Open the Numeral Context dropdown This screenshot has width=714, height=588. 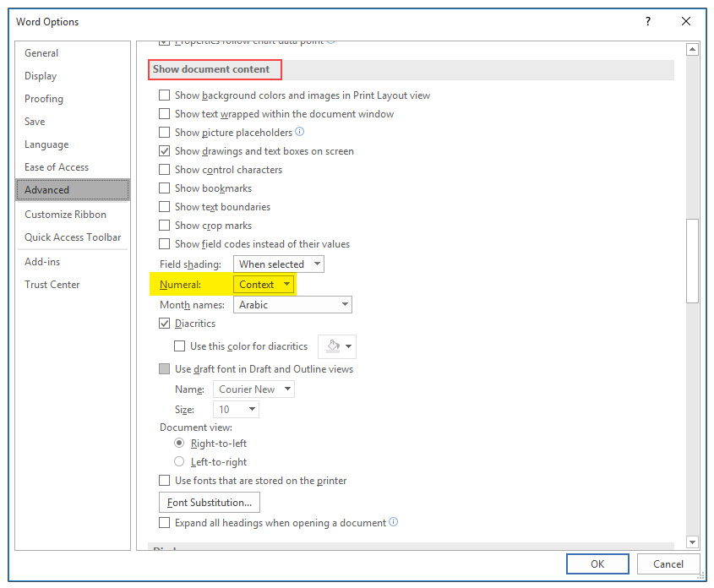[x=264, y=285]
